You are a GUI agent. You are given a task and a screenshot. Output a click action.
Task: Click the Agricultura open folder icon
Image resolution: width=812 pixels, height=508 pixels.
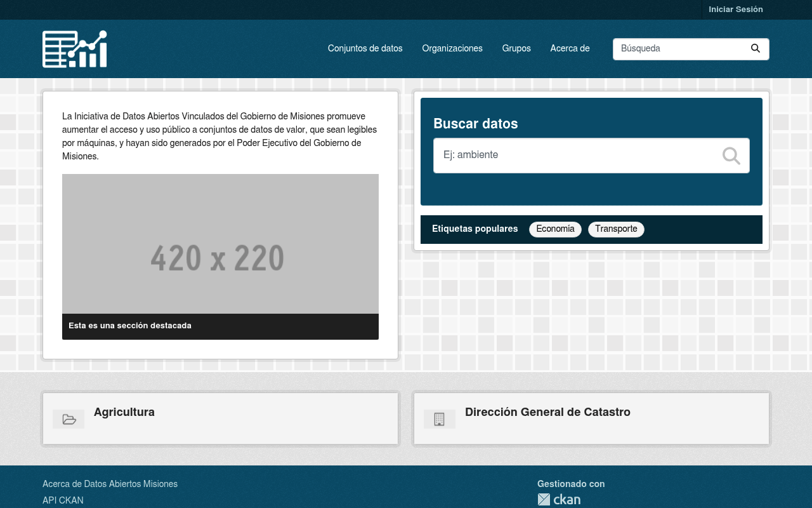69,419
